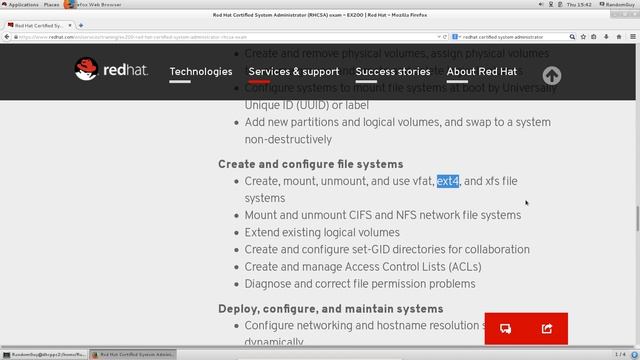Open the RandomGuy user menu

tap(617, 4)
